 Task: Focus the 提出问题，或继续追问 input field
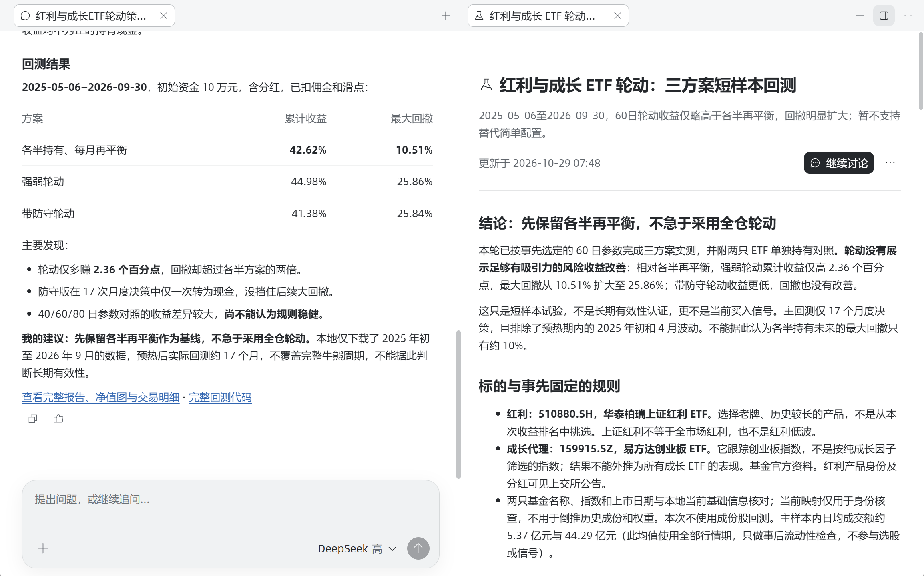[231, 500]
